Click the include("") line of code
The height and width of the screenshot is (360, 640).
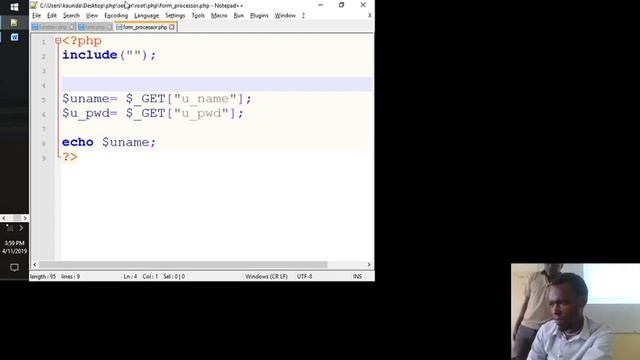click(109, 55)
